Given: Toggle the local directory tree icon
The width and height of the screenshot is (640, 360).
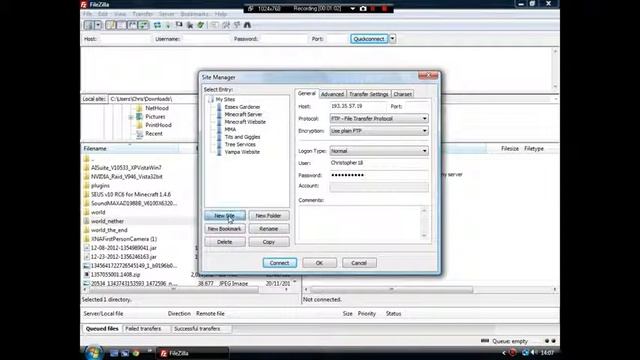Looking at the screenshot, I should (x=122, y=25).
